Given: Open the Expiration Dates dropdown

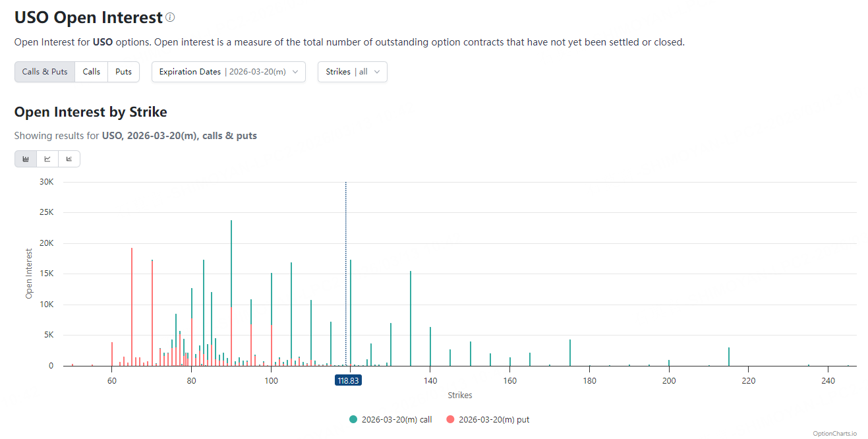Looking at the screenshot, I should (x=228, y=72).
